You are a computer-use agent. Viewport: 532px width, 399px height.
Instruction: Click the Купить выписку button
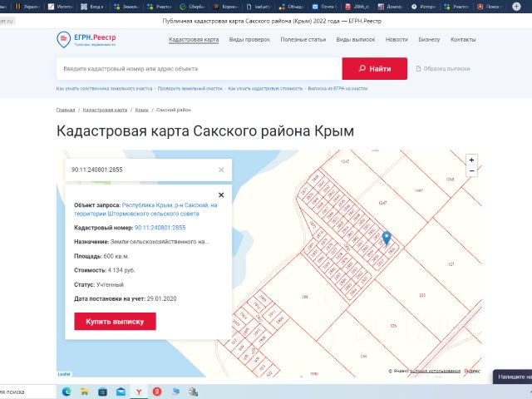[x=115, y=322]
